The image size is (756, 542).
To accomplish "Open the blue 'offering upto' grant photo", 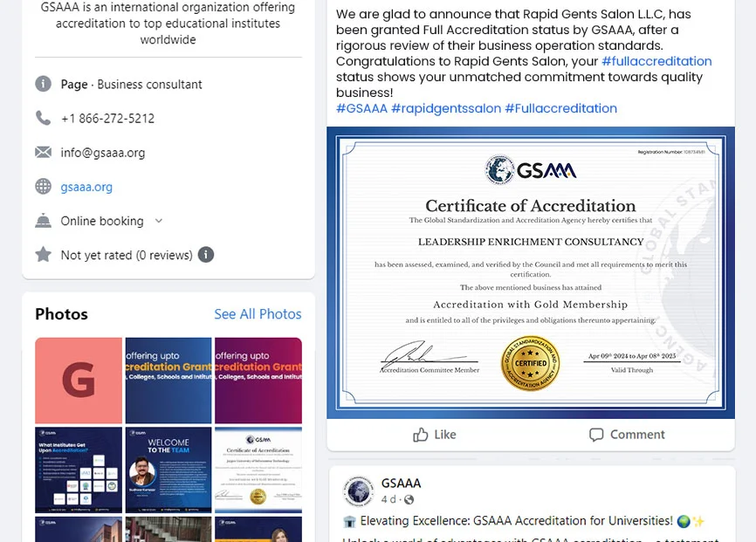I will tap(168, 381).
